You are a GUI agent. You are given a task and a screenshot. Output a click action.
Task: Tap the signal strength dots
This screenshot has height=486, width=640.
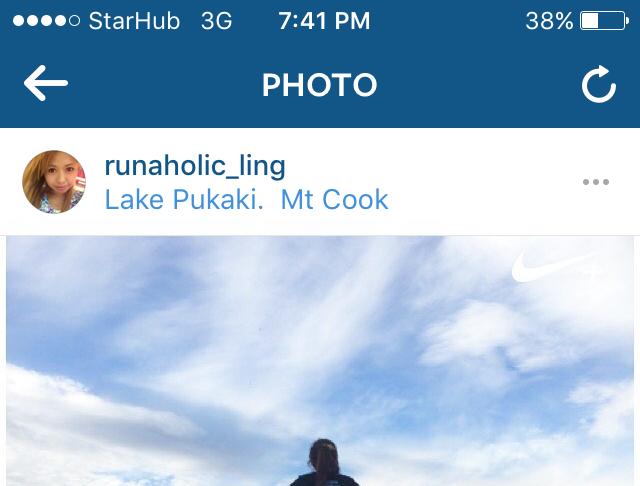tap(46, 21)
